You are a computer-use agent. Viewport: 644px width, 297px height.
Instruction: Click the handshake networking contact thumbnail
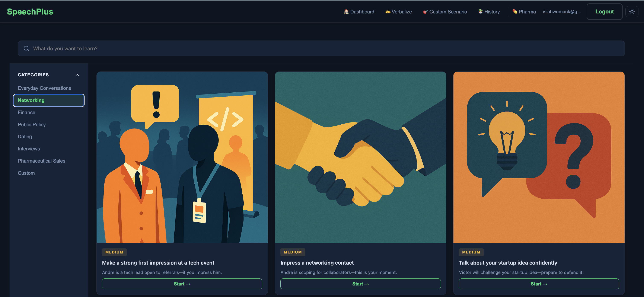(x=360, y=157)
